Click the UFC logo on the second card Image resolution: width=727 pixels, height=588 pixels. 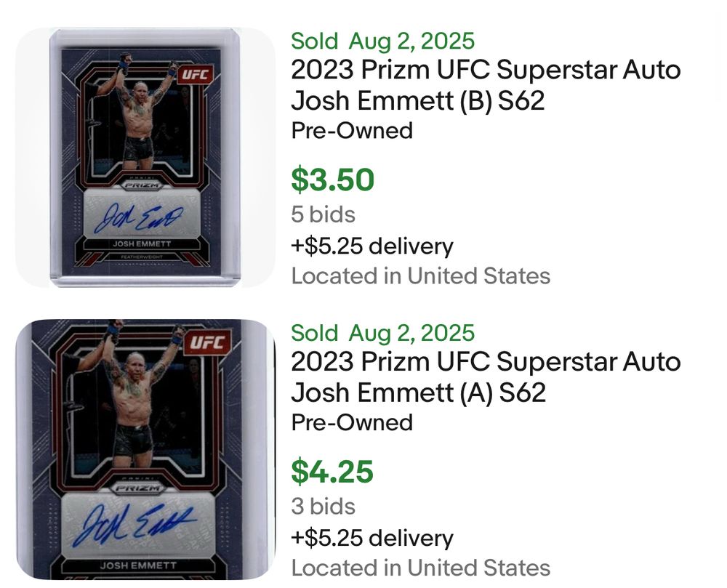207,343
